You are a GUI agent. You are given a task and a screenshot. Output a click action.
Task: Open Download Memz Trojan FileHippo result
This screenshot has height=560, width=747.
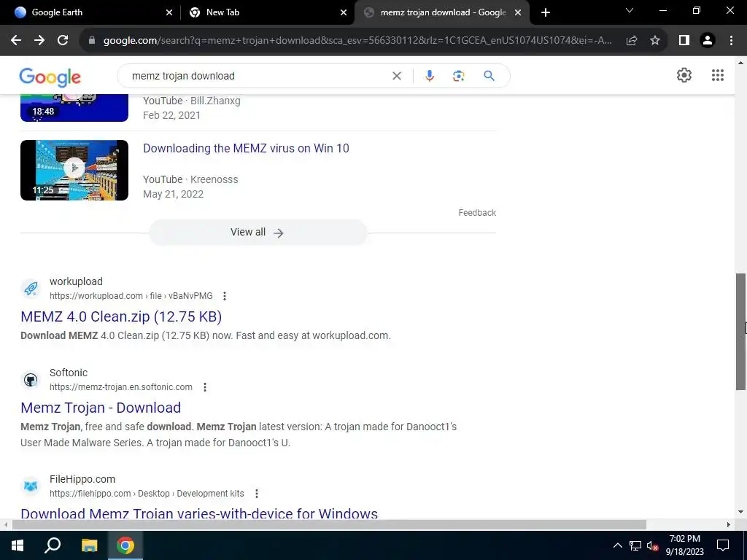click(199, 513)
